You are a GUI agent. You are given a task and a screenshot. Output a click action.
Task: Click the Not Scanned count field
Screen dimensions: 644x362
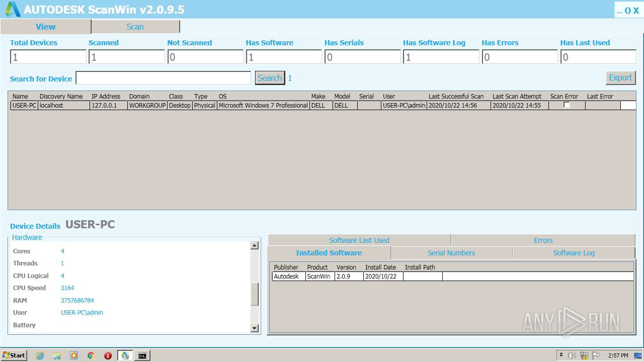205,57
